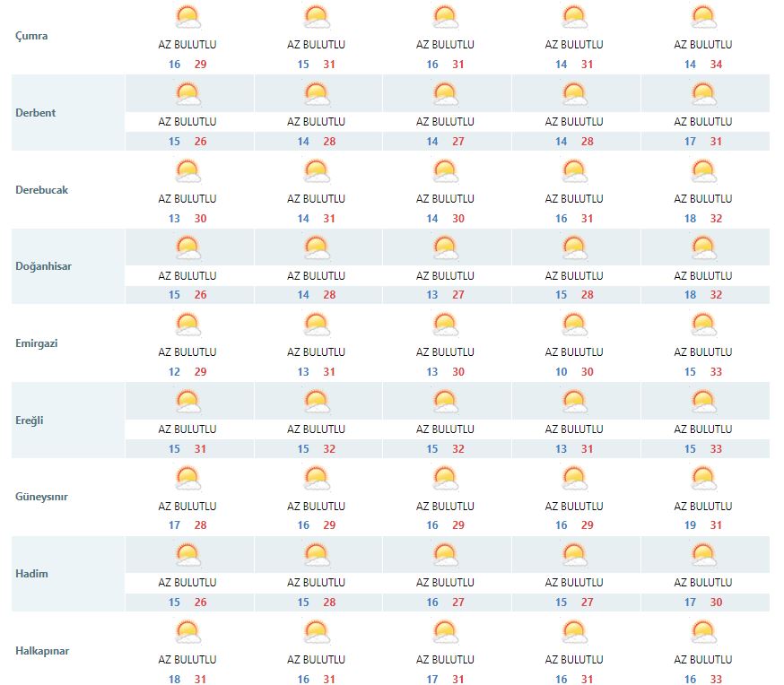This screenshot has width=784, height=685.
Task: Select the Doğanhisar district name
Action: [x=43, y=266]
